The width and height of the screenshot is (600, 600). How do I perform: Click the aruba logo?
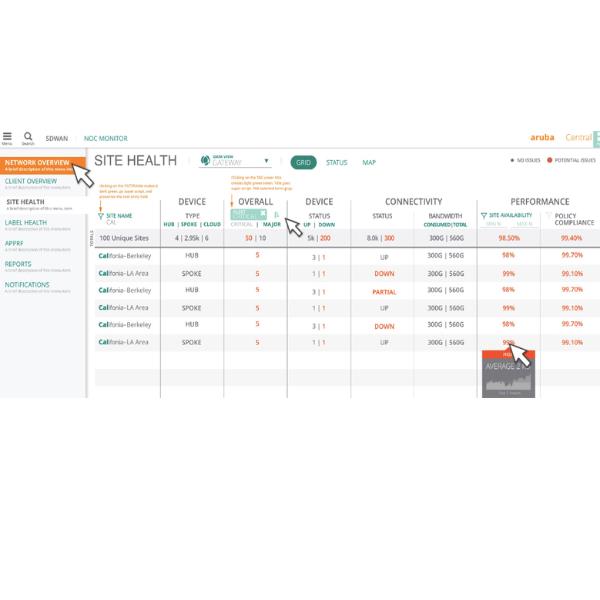click(541, 138)
